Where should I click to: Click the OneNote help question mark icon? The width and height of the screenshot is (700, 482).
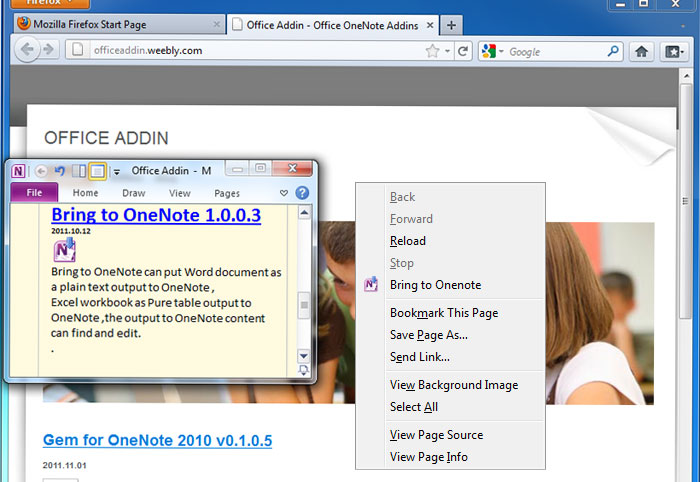[x=302, y=193]
